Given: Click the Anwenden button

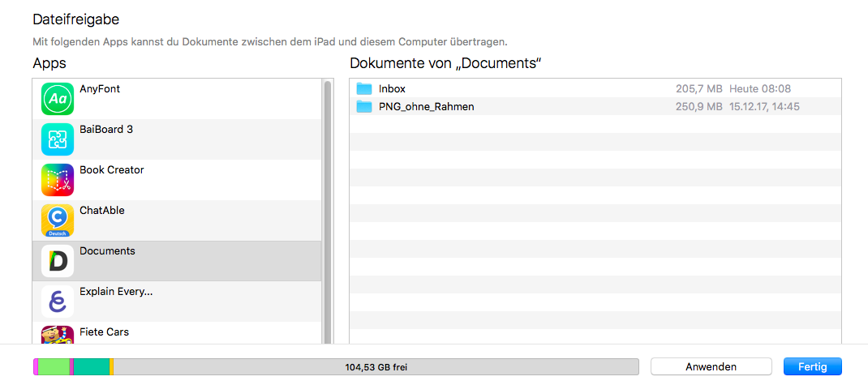Looking at the screenshot, I should 711,366.
